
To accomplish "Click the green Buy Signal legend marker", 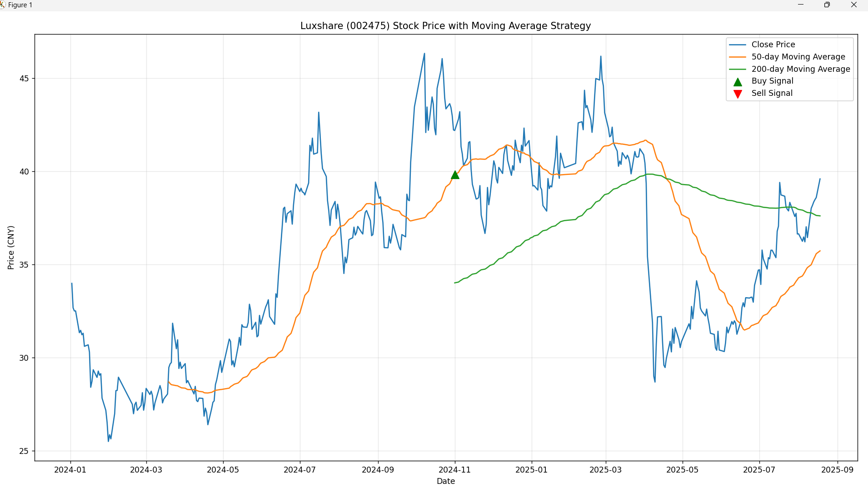I will pyautogui.click(x=738, y=82).
